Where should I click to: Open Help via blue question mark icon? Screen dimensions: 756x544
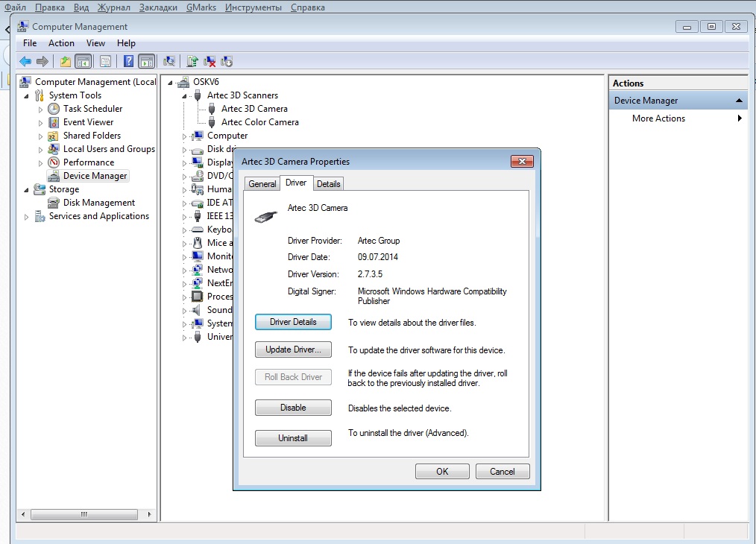point(128,61)
